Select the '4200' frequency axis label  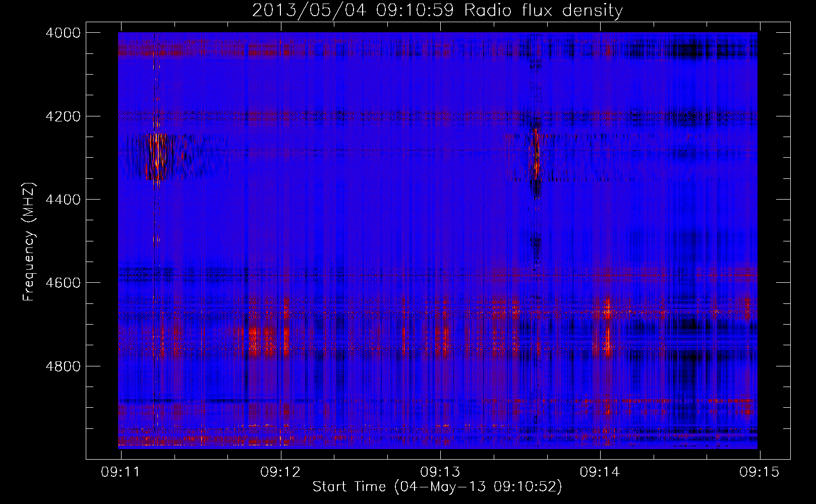click(63, 116)
